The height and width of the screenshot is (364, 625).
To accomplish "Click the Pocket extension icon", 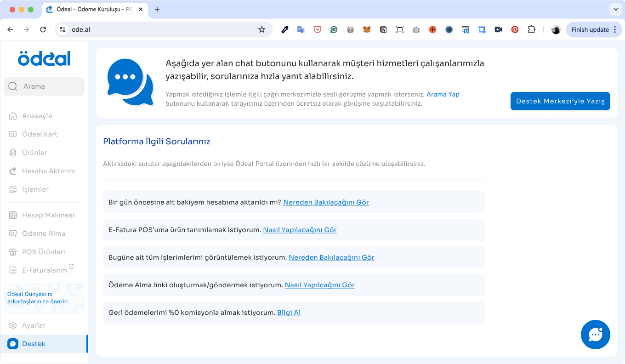I will click(318, 29).
